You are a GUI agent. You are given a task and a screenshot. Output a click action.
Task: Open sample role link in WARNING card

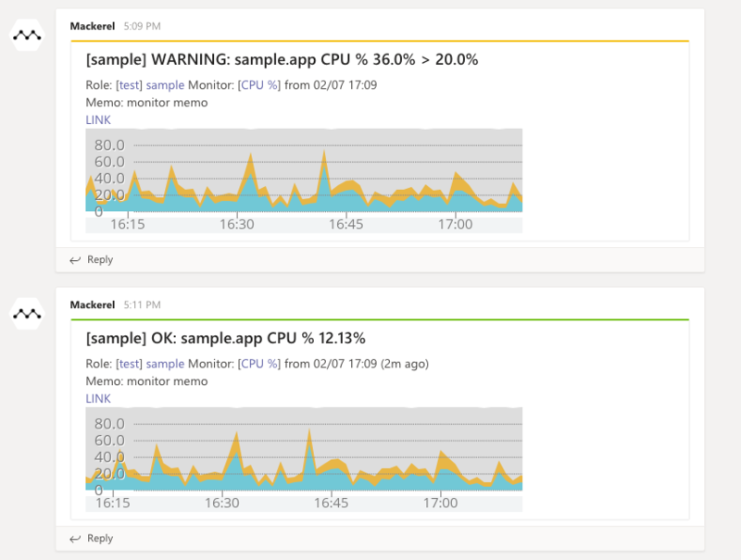point(165,85)
